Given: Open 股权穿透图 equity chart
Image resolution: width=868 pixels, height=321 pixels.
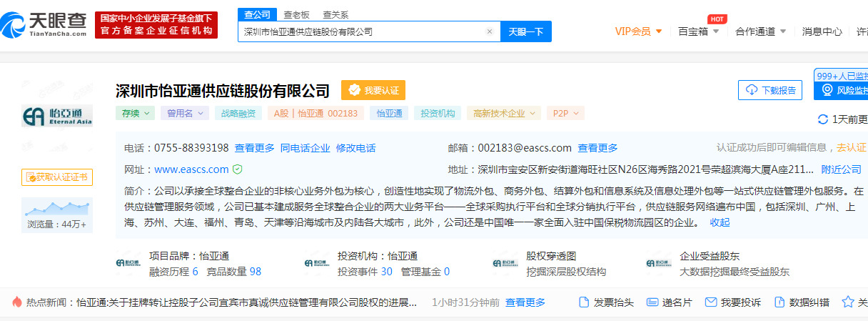Looking at the screenshot, I should [551, 255].
